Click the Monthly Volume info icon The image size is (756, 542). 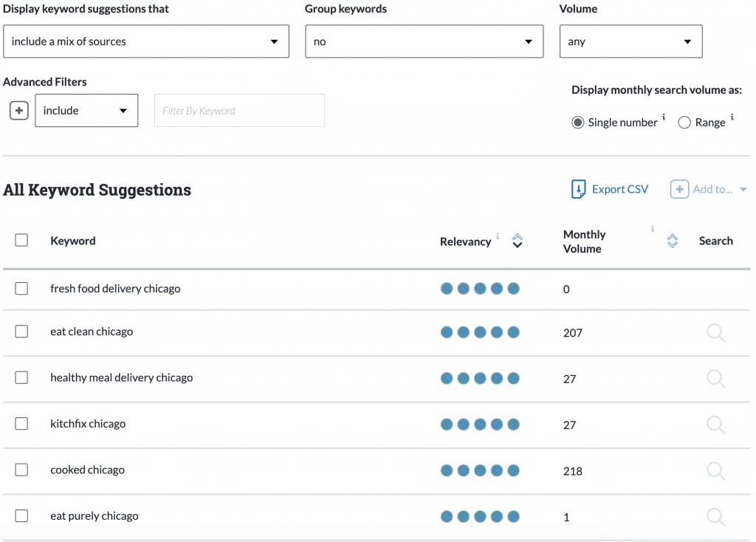653,230
